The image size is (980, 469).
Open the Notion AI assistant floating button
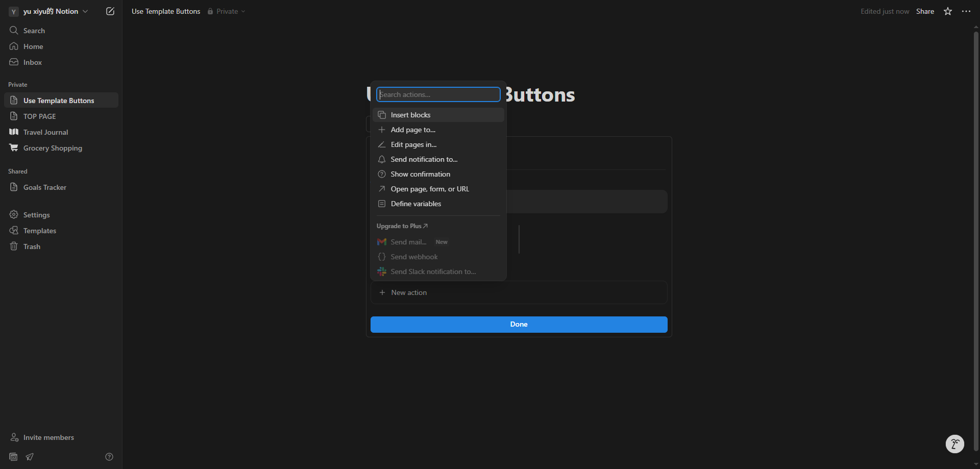[x=955, y=444]
